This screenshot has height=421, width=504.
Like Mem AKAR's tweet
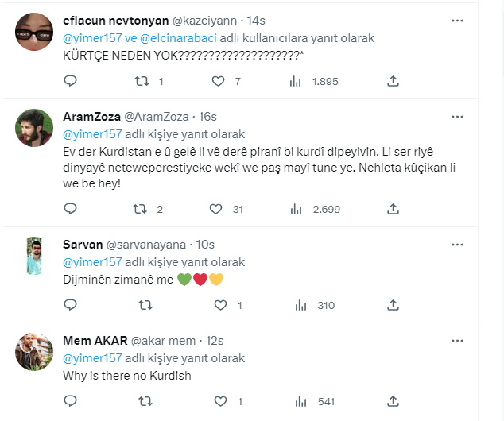pos(215,402)
